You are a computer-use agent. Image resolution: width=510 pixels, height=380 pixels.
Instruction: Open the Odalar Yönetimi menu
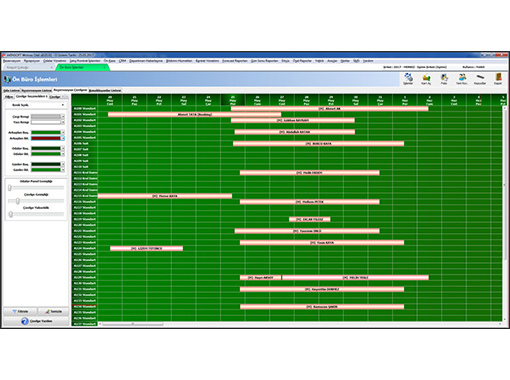coord(55,61)
